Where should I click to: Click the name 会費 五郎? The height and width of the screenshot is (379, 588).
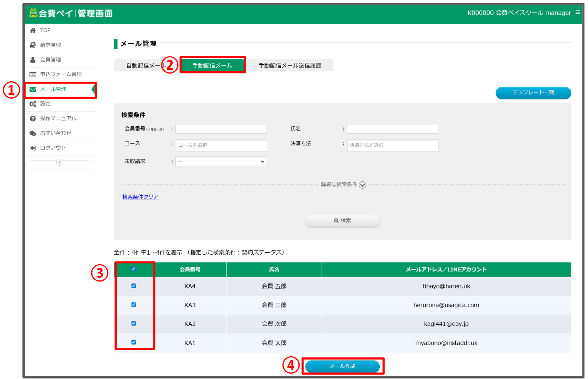click(274, 286)
